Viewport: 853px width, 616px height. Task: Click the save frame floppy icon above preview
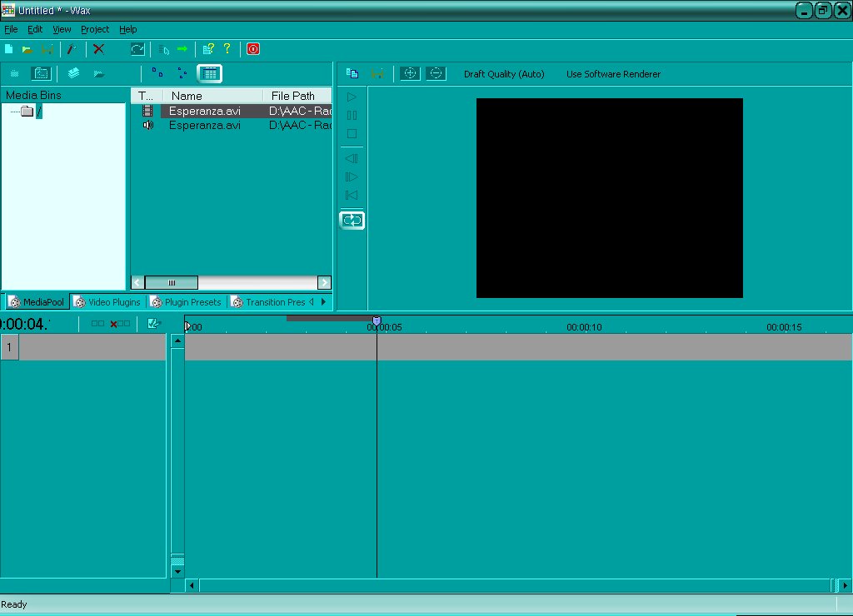(377, 74)
